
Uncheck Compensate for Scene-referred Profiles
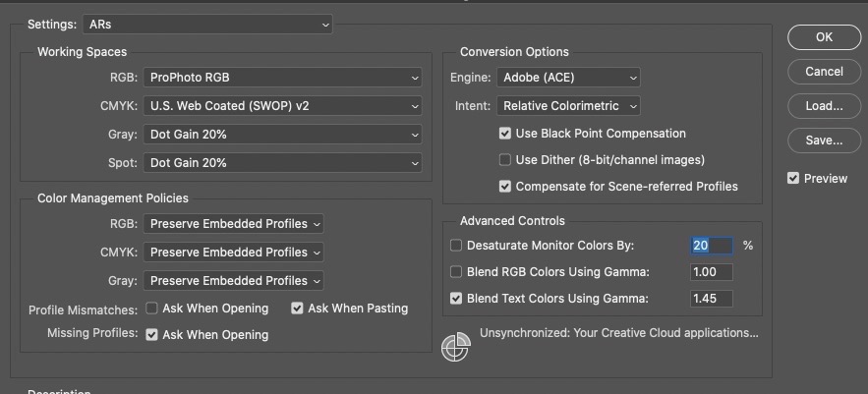click(x=505, y=187)
